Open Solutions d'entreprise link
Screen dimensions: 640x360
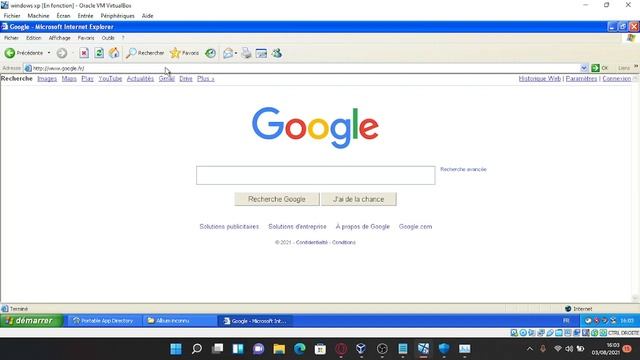click(297, 227)
